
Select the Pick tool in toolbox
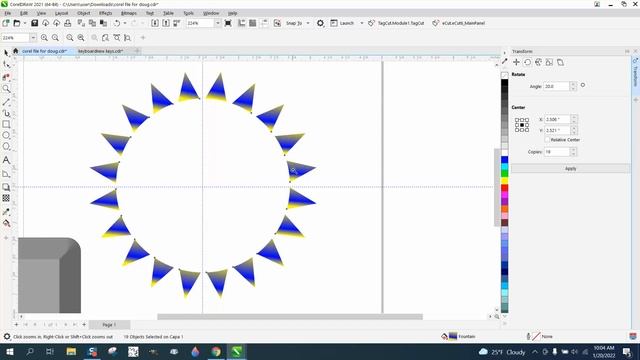[6, 53]
